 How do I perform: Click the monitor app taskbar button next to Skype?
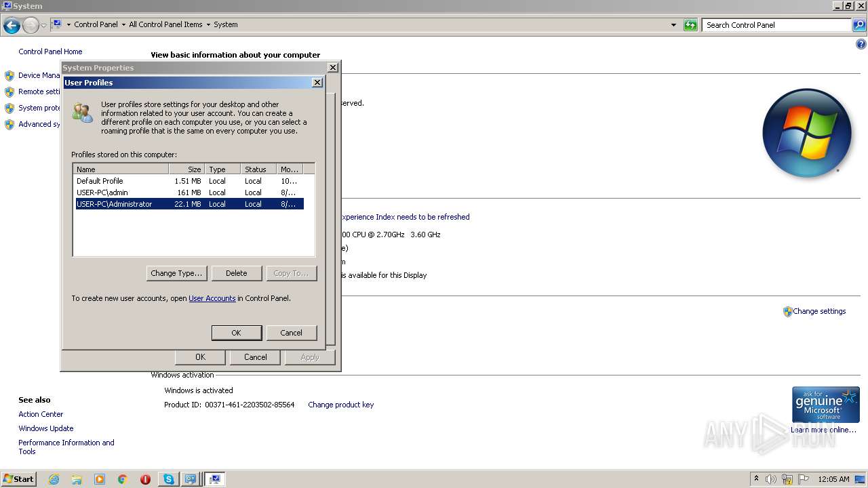(x=191, y=479)
